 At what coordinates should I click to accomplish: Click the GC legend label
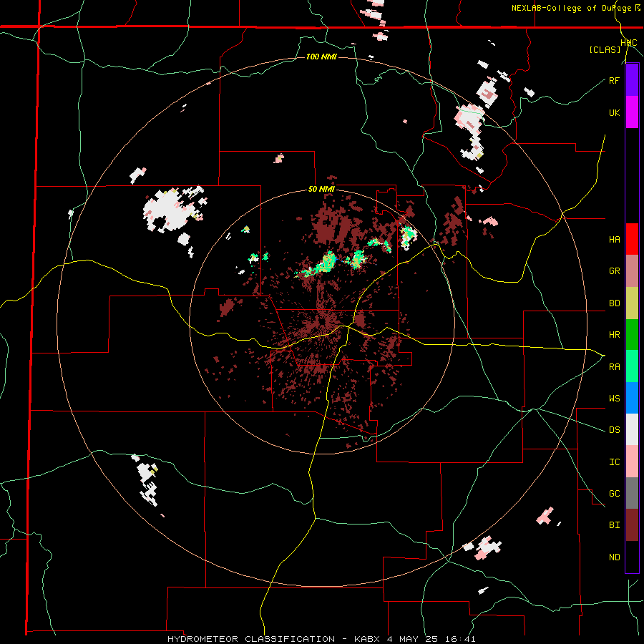click(x=614, y=494)
